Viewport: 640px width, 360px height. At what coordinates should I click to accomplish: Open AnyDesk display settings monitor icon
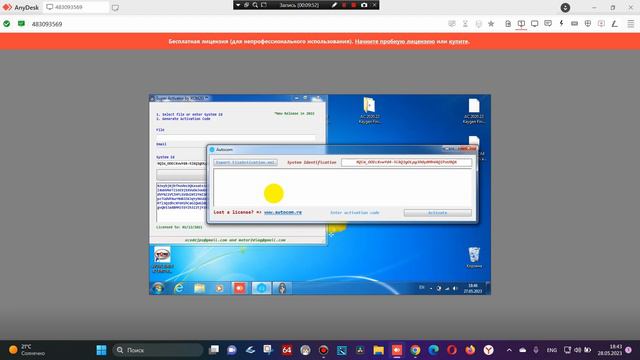tap(534, 24)
